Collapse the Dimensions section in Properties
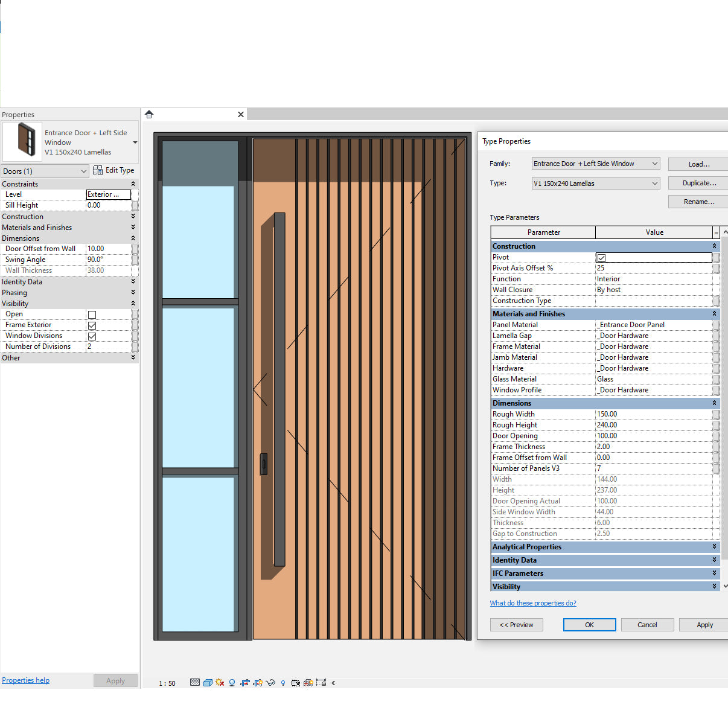Image resolution: width=728 pixels, height=728 pixels. 133,238
